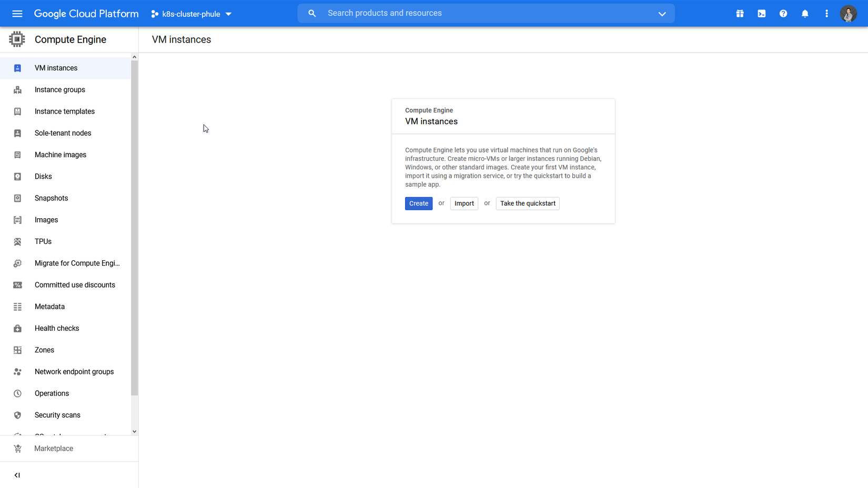Screen dimensions: 868x488
Task: Open the free trial gift icon
Action: (740, 14)
